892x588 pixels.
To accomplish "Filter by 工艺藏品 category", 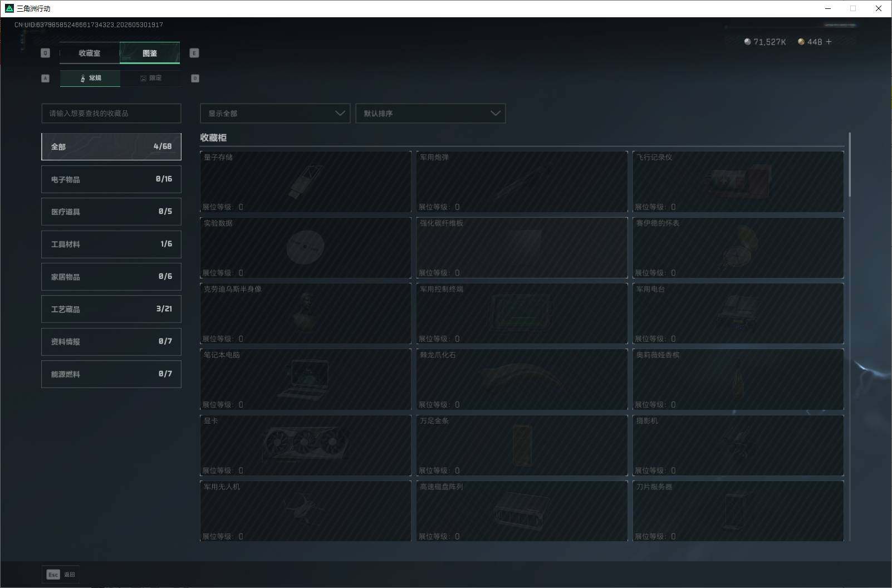I will click(111, 309).
